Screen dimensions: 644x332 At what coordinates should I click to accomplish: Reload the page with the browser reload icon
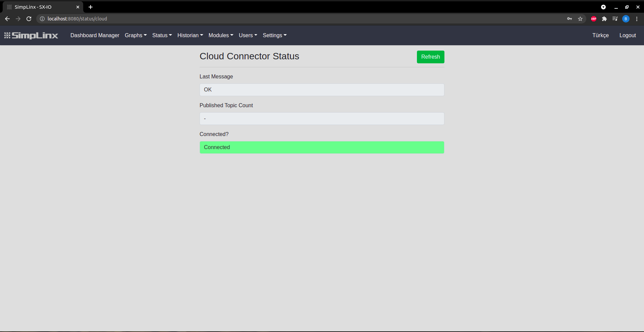tap(29, 19)
